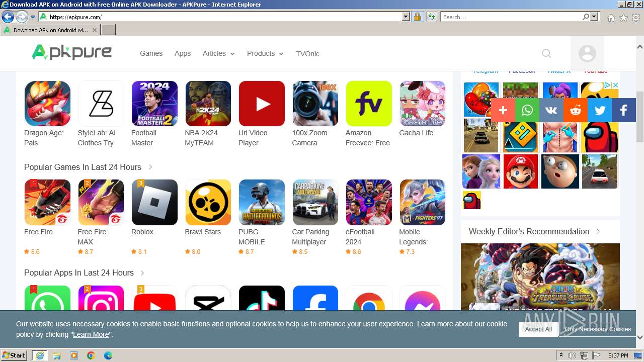Open the Dragon Age: Pals app icon
This screenshot has width=644, height=362.
pos(47,104)
